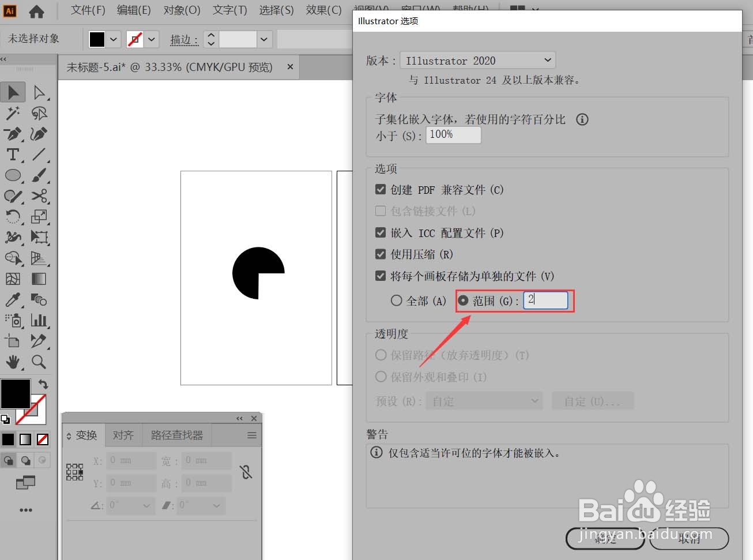Open the 编辑(E) menu
This screenshot has width=753, height=560.
point(134,10)
